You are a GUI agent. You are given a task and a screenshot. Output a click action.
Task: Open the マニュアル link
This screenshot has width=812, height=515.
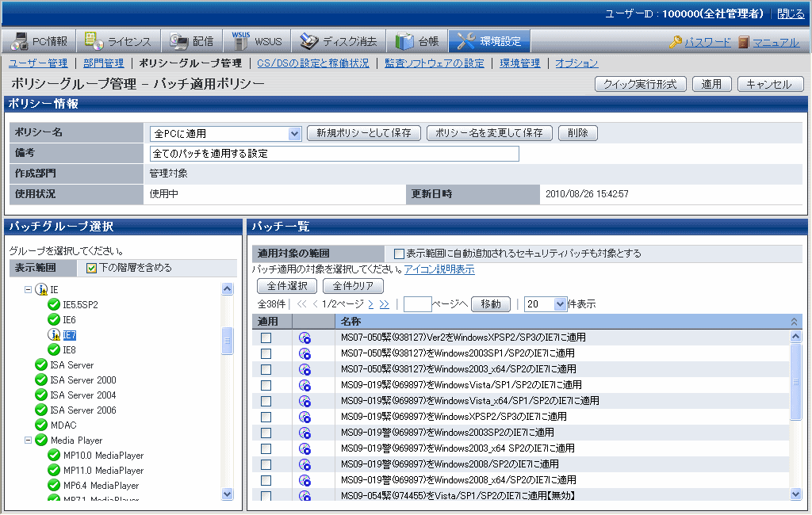tap(776, 43)
